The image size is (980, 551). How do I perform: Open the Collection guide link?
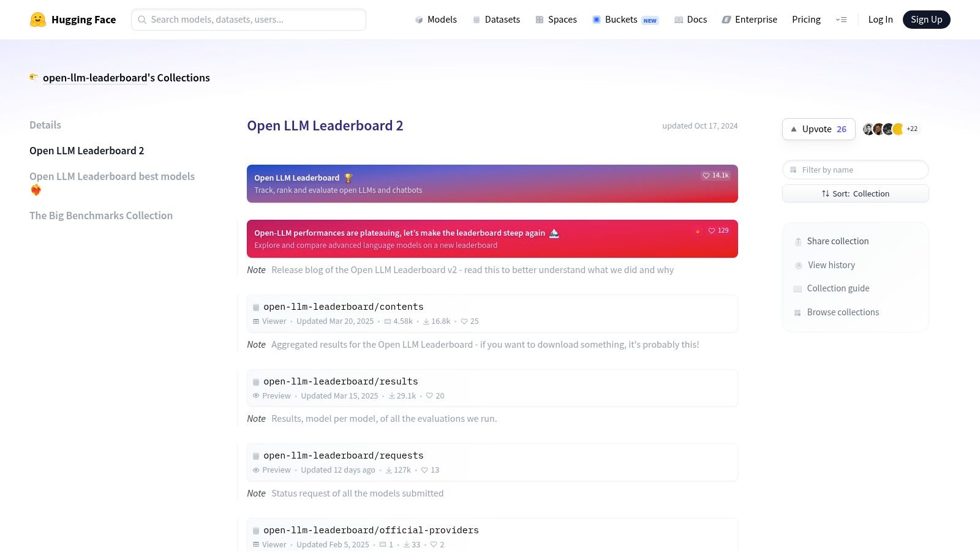tap(831, 288)
